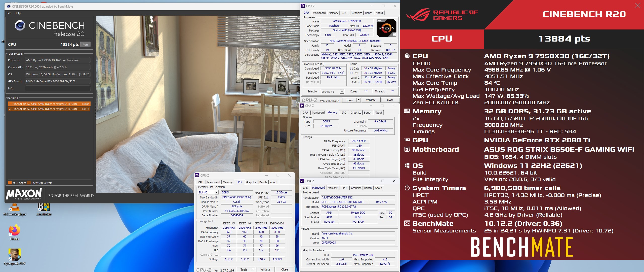Close the BenchMate result panel with X
Image resolution: width=644 pixels, height=272 pixels.
tap(638, 6)
